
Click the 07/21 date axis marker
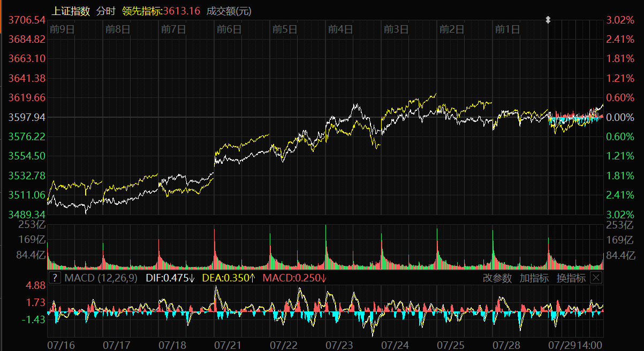tap(228, 345)
